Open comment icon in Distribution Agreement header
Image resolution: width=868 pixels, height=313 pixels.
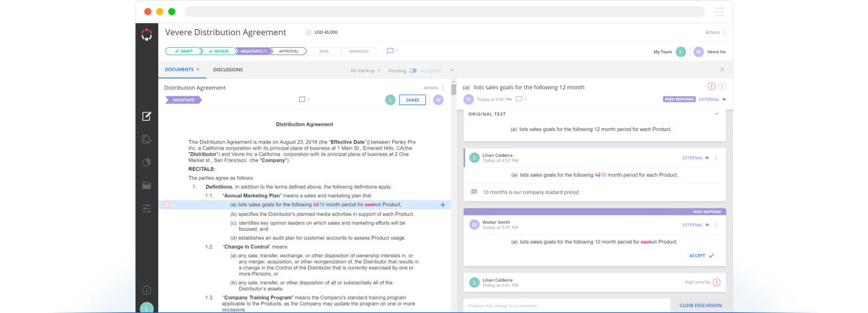pos(302,100)
